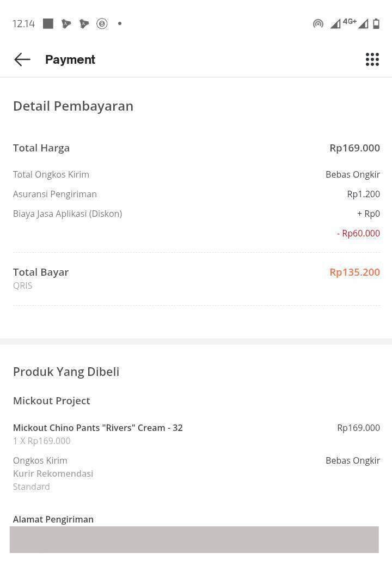392x565 pixels.
Task: Tap the QRIS payment method label
Action: [23, 285]
